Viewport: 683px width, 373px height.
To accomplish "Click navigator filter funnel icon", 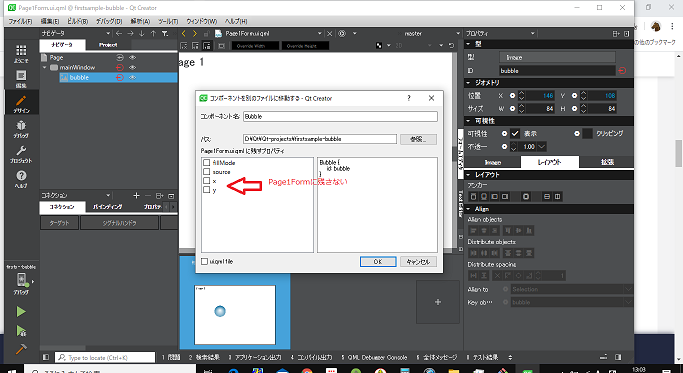I will click(165, 34).
